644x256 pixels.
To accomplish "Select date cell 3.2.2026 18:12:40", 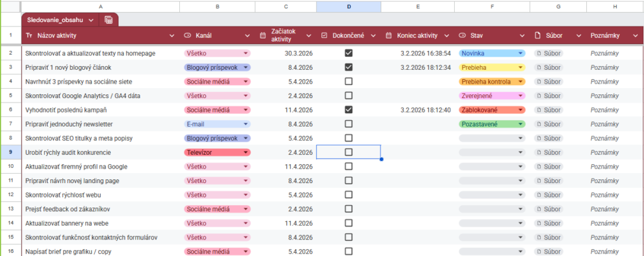I will pyautogui.click(x=418, y=110).
